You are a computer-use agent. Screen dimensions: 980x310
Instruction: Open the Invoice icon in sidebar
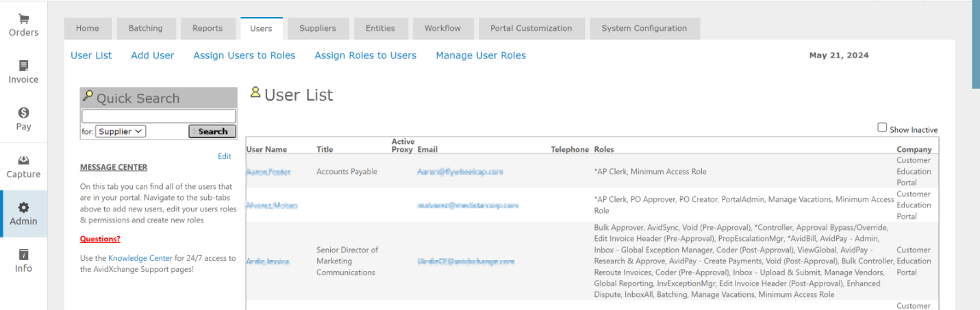tap(23, 66)
